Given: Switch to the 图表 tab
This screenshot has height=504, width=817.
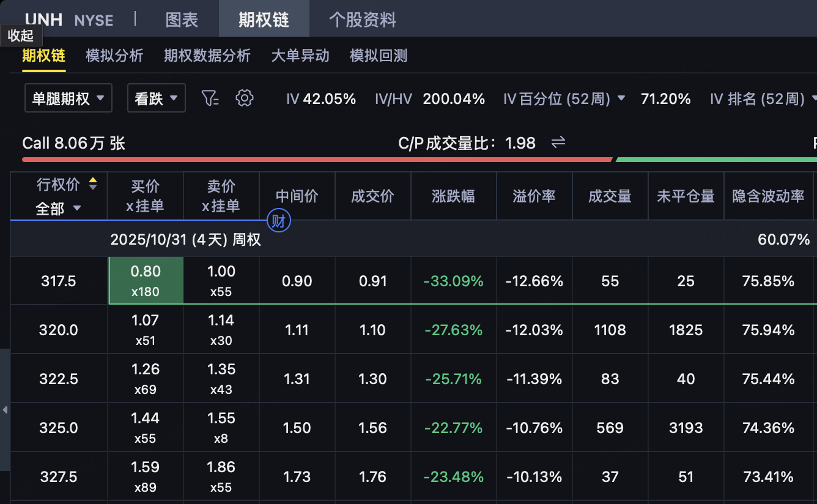Looking at the screenshot, I should [x=182, y=20].
